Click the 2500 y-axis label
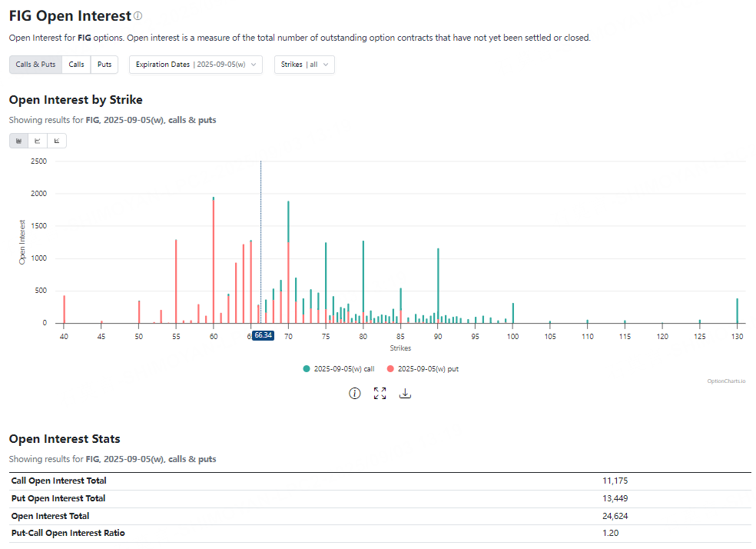This screenshot has width=756, height=549. tap(38, 161)
